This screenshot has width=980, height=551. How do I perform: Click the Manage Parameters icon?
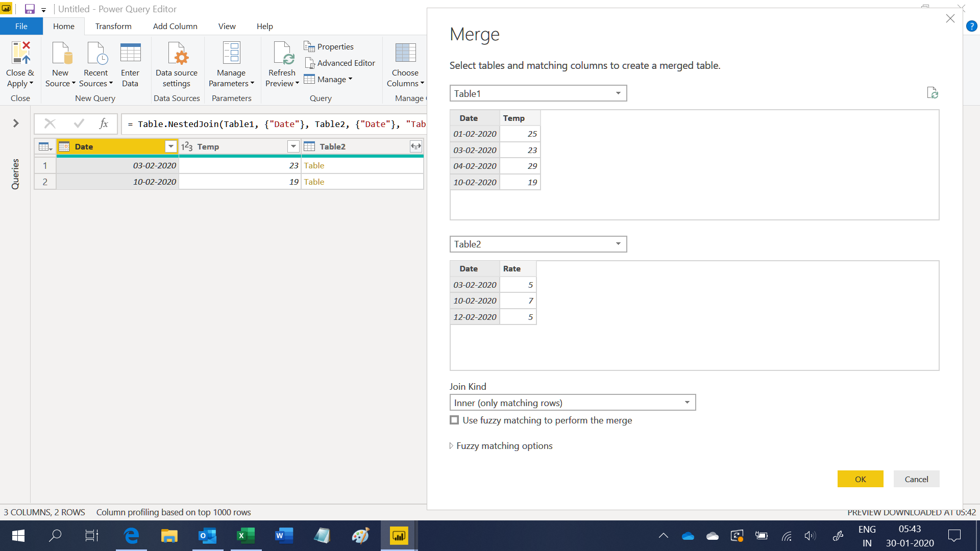pyautogui.click(x=231, y=53)
